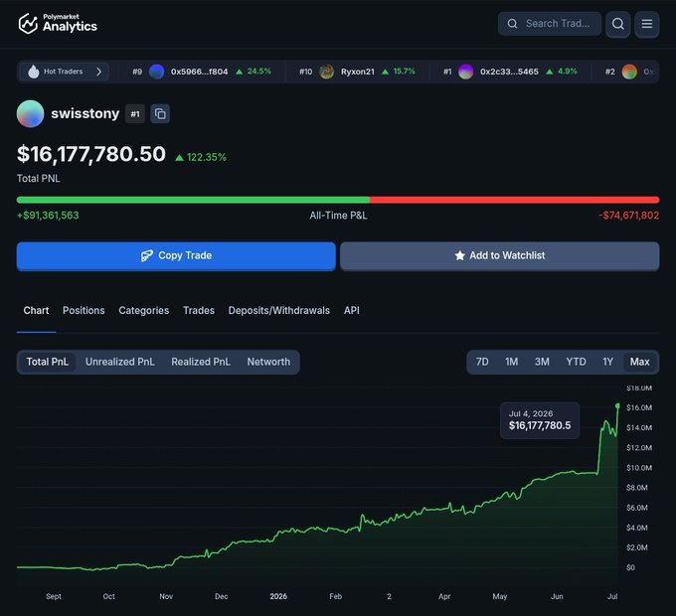Click the #1 rank badge beside swisstony
Image resolution: width=676 pixels, height=616 pixels.
coord(135,114)
